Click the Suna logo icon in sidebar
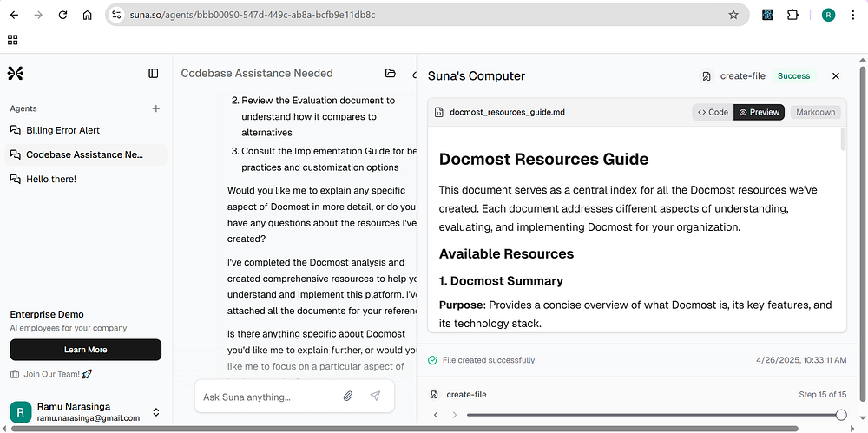Viewport: 868px width, 433px height. 16,73
